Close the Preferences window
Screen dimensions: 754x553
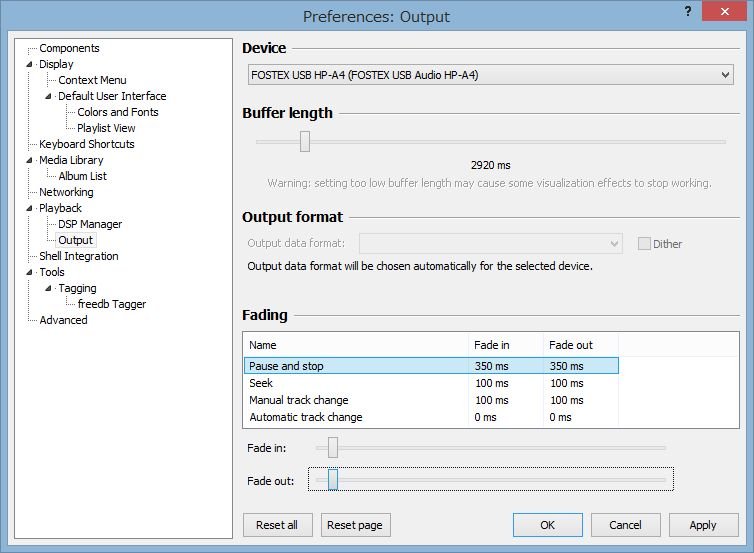point(724,11)
